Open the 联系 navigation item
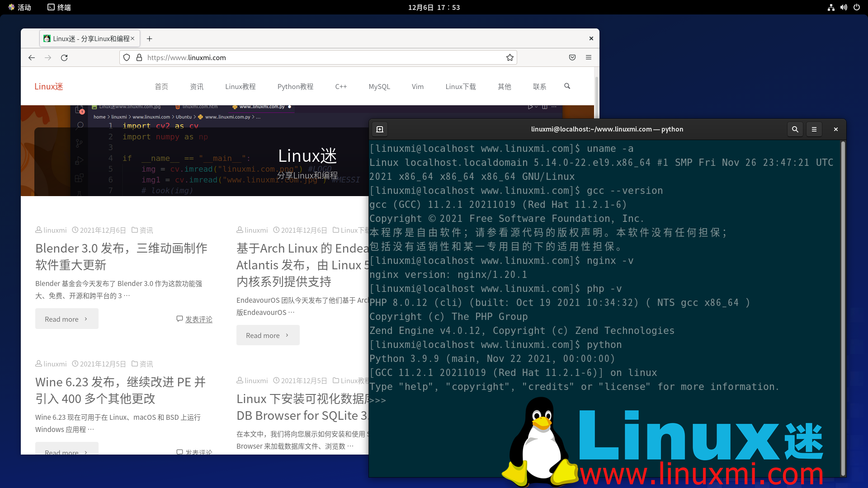The image size is (868, 488). click(x=540, y=86)
